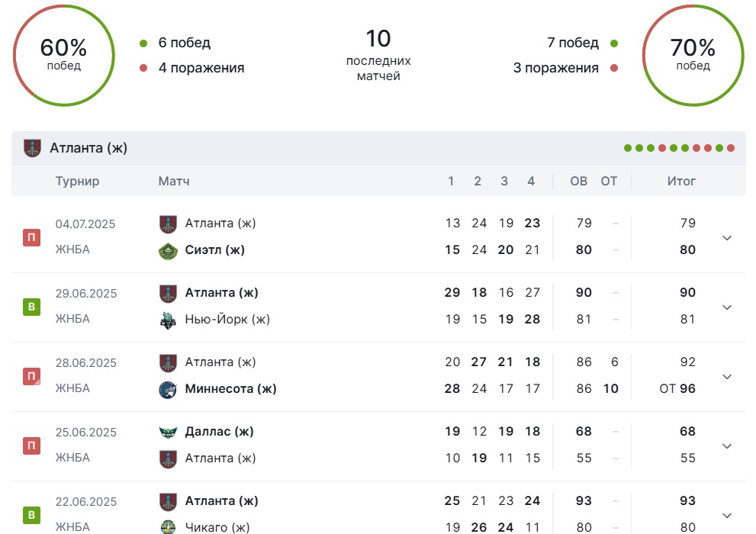Viewport: 756px width, 534px height.
Task: Click the loss badge for overtime Minnesota game
Action: pos(32,376)
